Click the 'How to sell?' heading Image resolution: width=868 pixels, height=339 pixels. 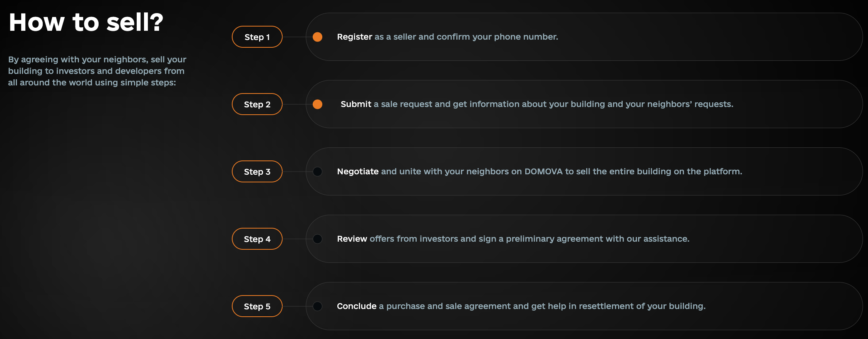coord(86,22)
